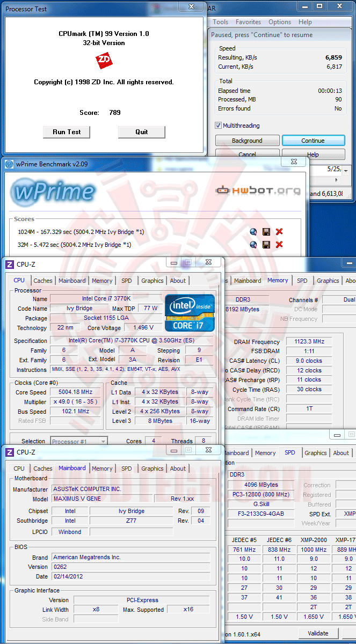Click the DRAM Frequency value '1123.3 MHz'
This screenshot has height=644, width=356.
[x=309, y=341]
